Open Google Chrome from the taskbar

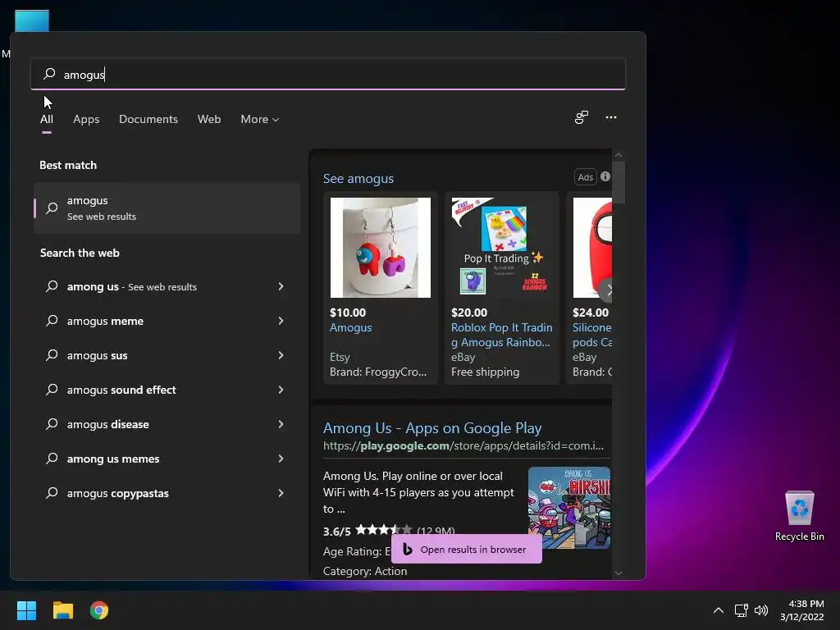99,610
